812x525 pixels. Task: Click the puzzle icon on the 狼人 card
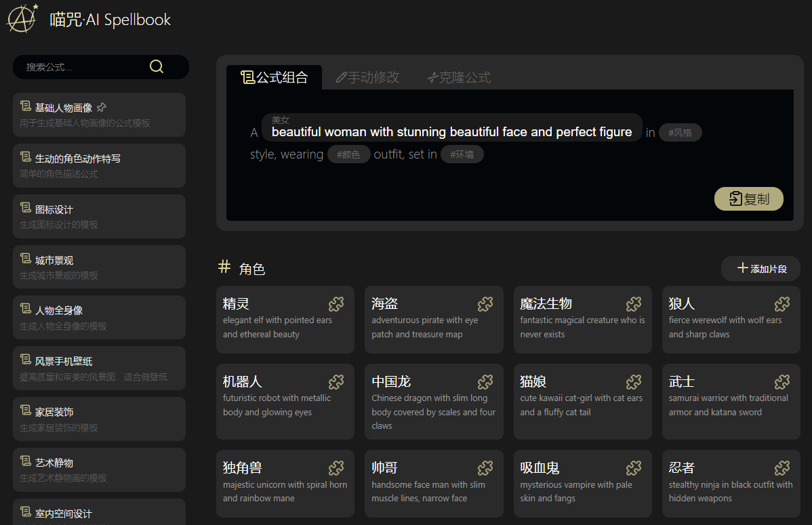click(x=782, y=304)
